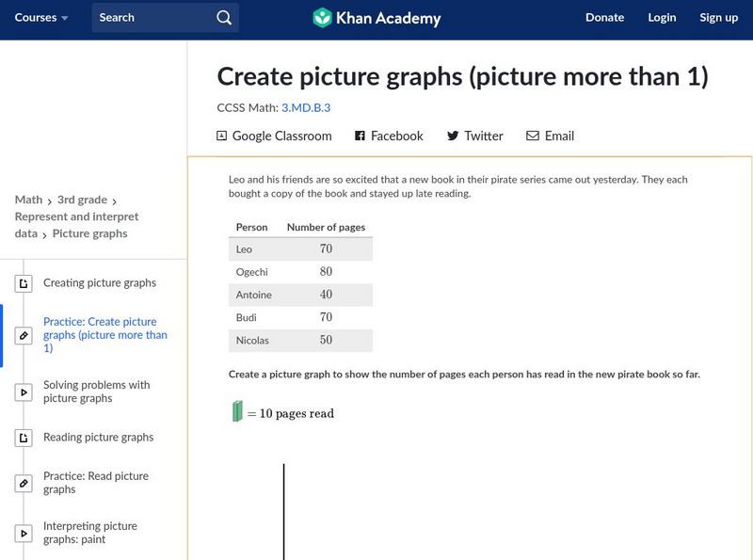Go to Math breadcrumb
Viewport: 753px width, 560px height.
click(28, 200)
